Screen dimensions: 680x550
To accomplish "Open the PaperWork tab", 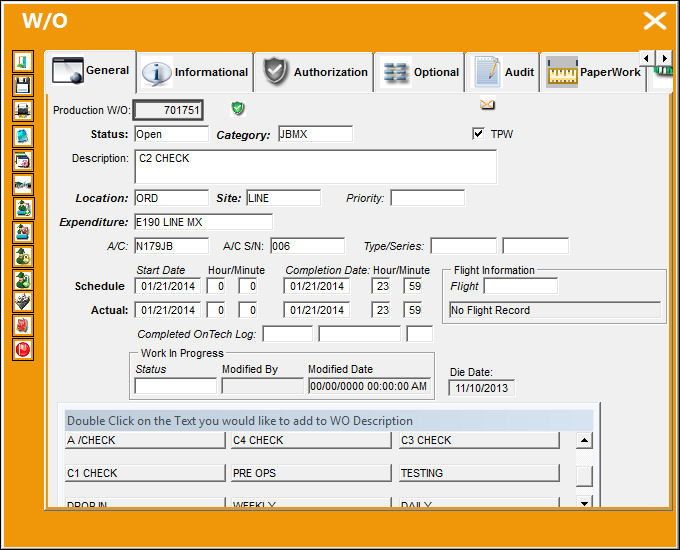I will [x=592, y=72].
